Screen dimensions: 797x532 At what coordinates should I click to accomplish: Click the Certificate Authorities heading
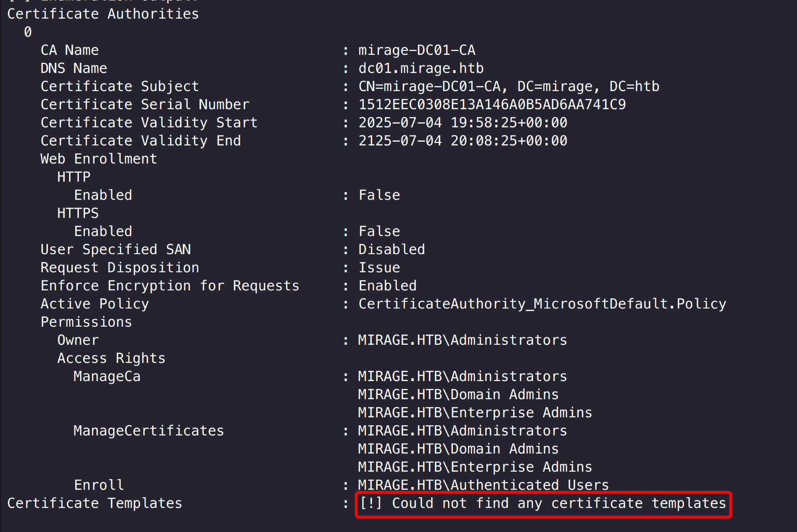(x=103, y=14)
